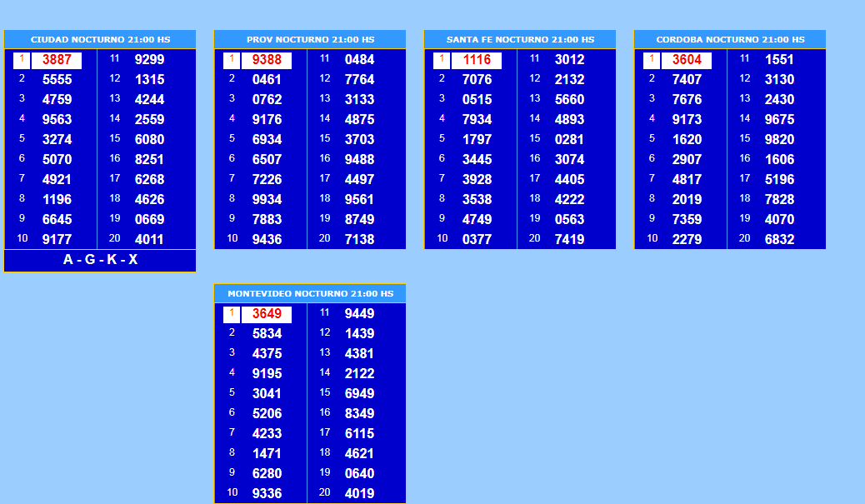This screenshot has height=504, width=865.
Task: Open the Cordoba Nocturno 21:00 HS header
Action: tap(730, 40)
